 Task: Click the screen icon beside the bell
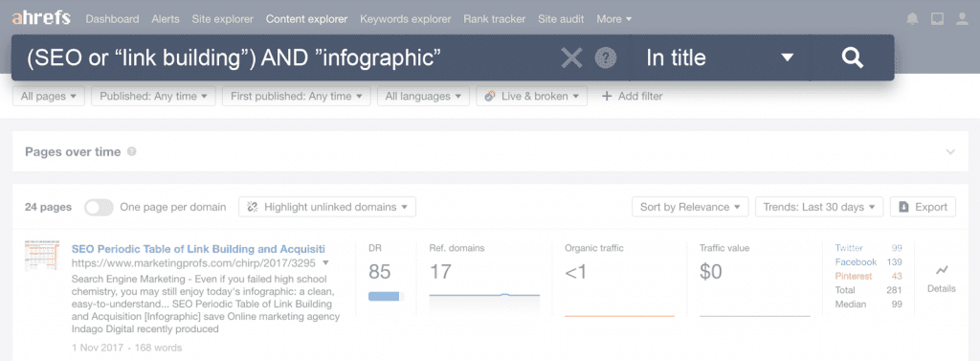tap(937, 19)
